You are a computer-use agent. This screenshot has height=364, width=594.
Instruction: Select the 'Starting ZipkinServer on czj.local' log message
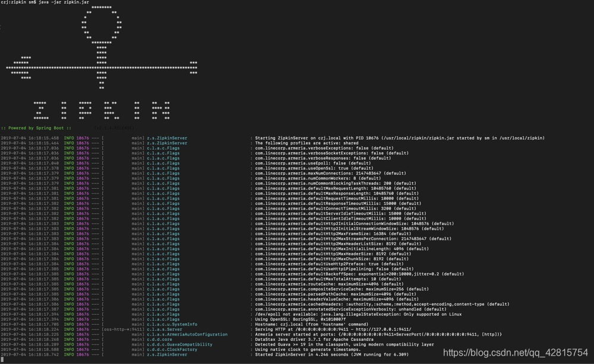[400, 138]
